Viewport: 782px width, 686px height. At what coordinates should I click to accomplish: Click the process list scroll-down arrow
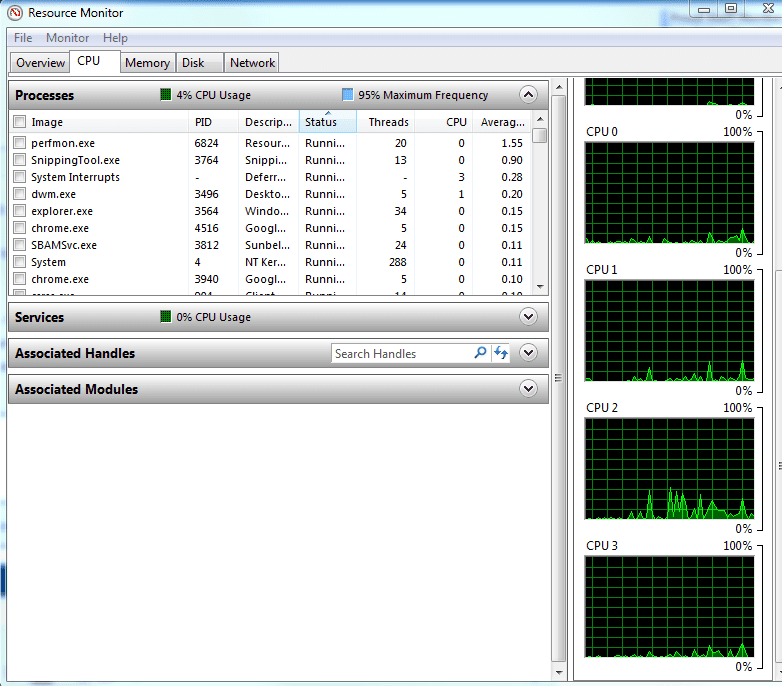(540, 287)
